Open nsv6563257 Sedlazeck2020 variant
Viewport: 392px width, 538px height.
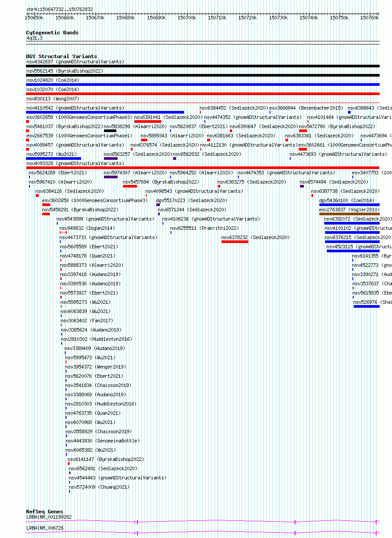pyautogui.click(x=138, y=154)
